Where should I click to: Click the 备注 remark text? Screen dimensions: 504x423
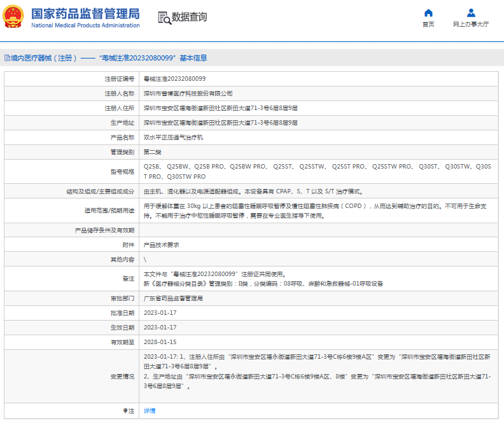coord(263,279)
